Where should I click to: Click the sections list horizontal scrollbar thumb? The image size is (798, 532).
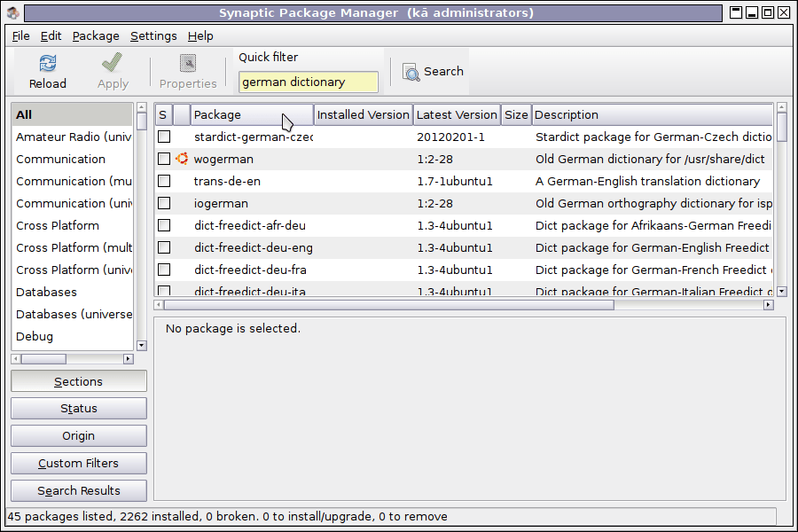(43, 359)
